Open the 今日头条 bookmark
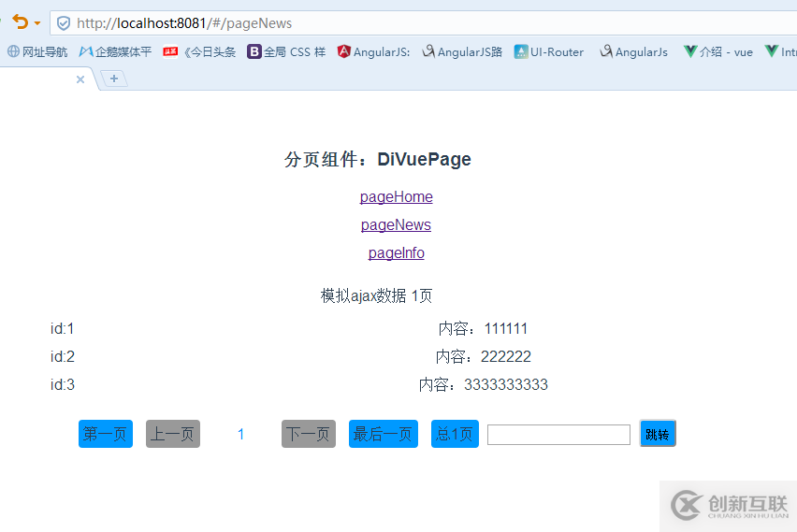Screen dimensions: 797x532 click(199, 51)
